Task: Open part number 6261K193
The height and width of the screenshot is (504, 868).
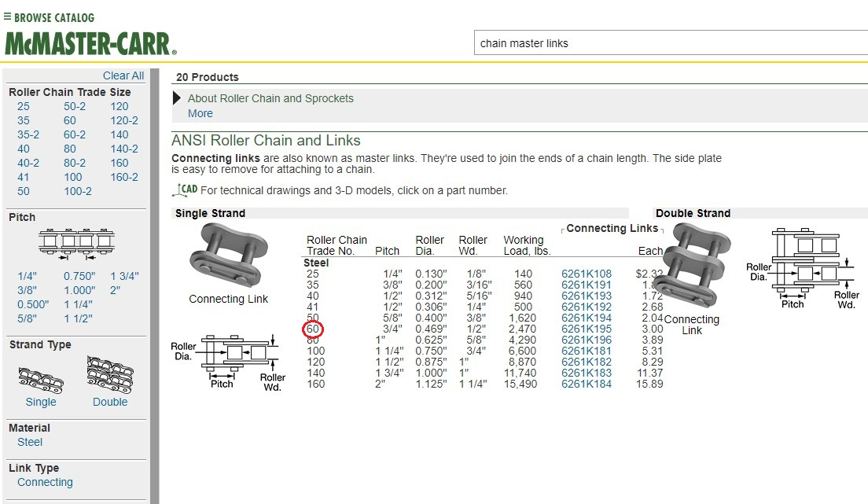Action: (x=587, y=296)
